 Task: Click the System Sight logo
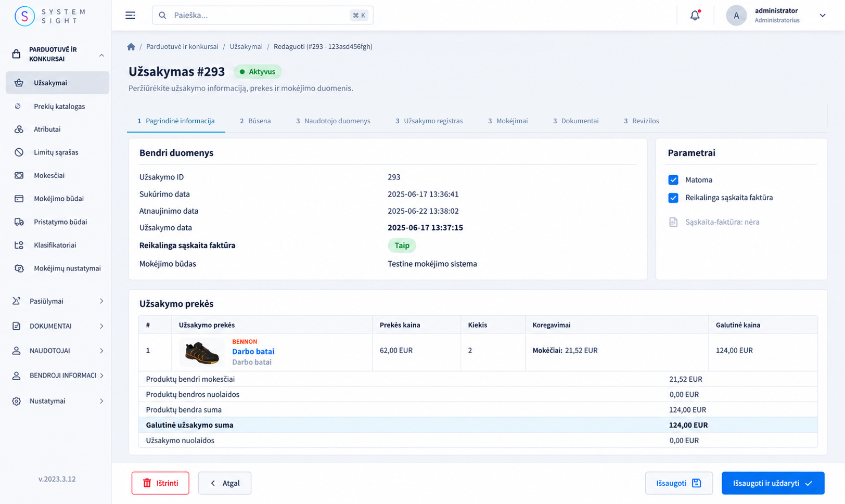(x=50, y=16)
